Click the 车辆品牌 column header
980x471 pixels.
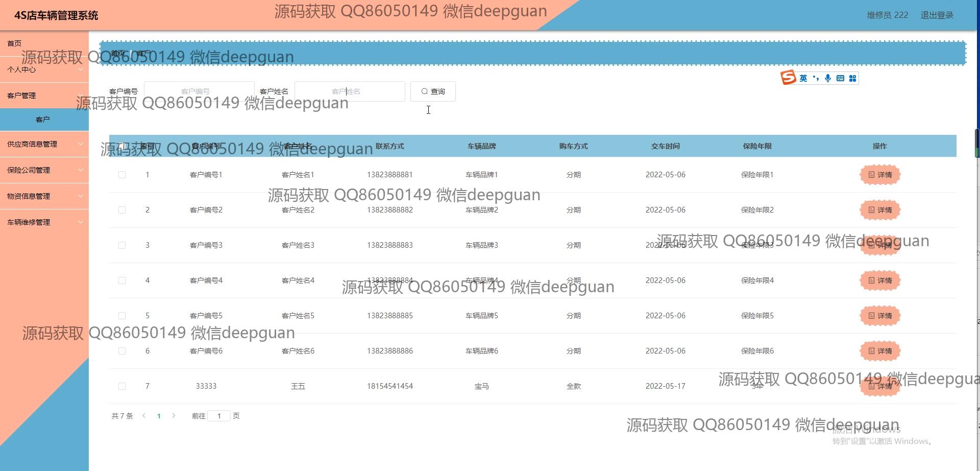482,146
